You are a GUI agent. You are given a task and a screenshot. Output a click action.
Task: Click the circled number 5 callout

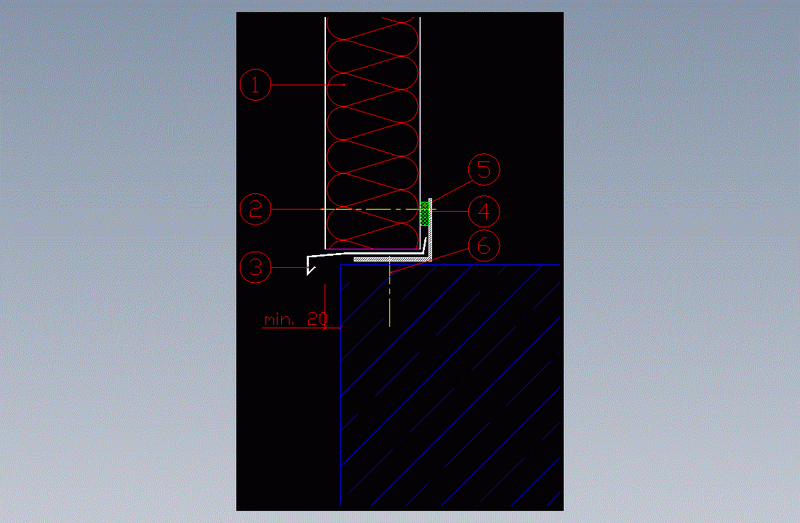pos(484,170)
